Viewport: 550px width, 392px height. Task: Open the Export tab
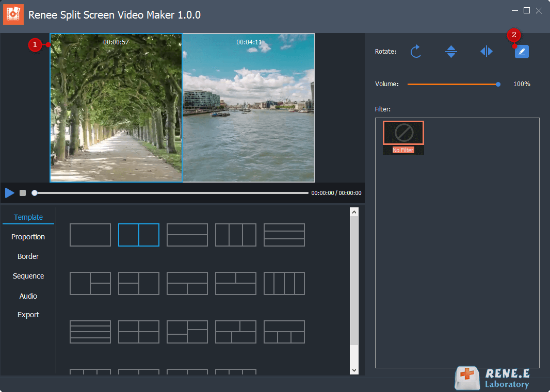pyautogui.click(x=28, y=315)
